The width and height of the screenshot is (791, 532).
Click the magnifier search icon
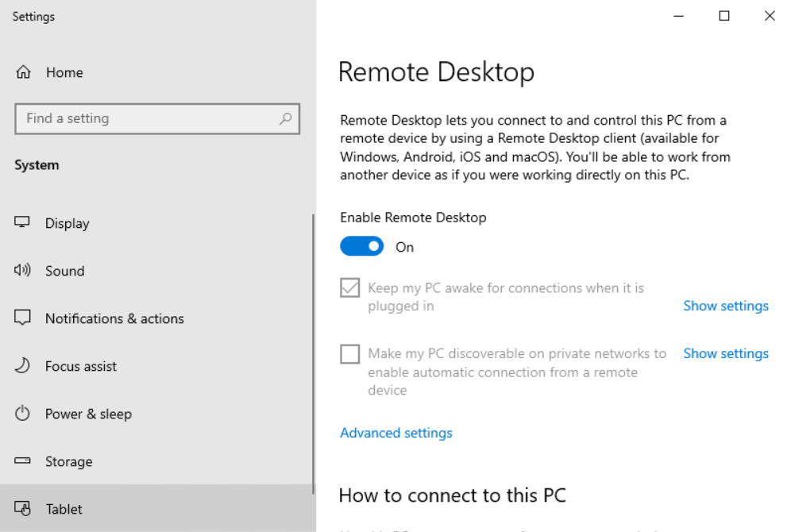click(x=286, y=118)
